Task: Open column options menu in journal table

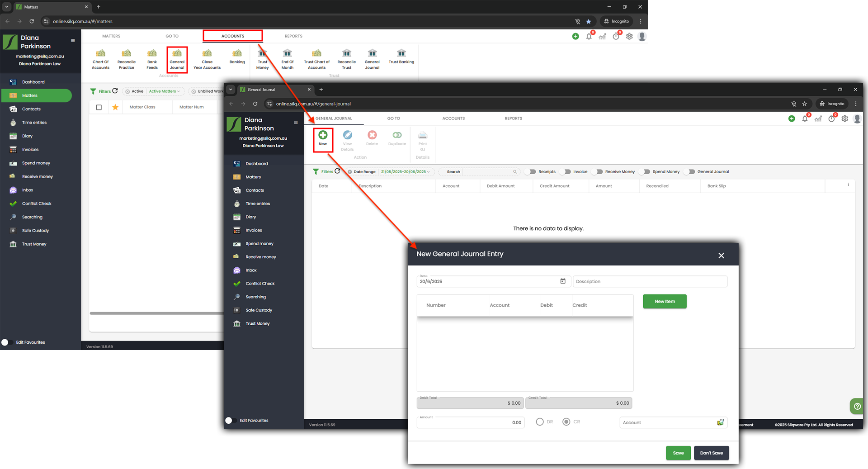Action: 848,185
